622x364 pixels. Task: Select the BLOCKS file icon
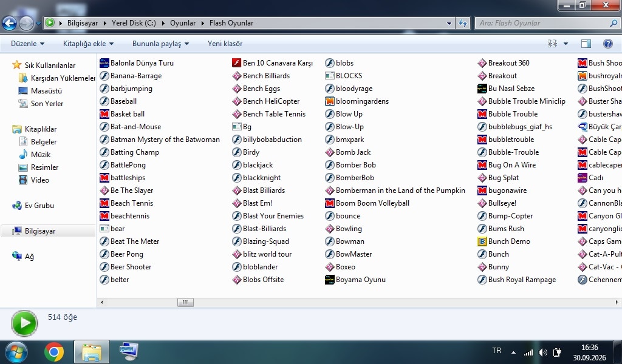330,76
